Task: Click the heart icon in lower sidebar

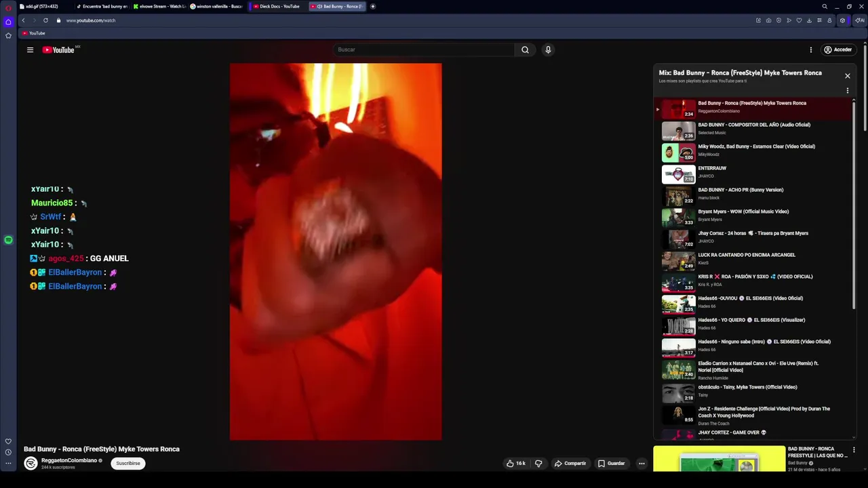Action: click(x=8, y=441)
